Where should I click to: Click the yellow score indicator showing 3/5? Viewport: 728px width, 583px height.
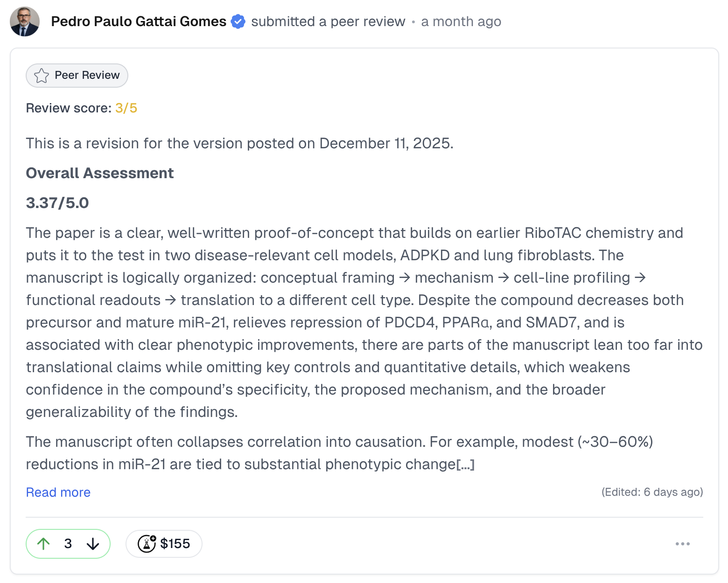[x=126, y=108]
